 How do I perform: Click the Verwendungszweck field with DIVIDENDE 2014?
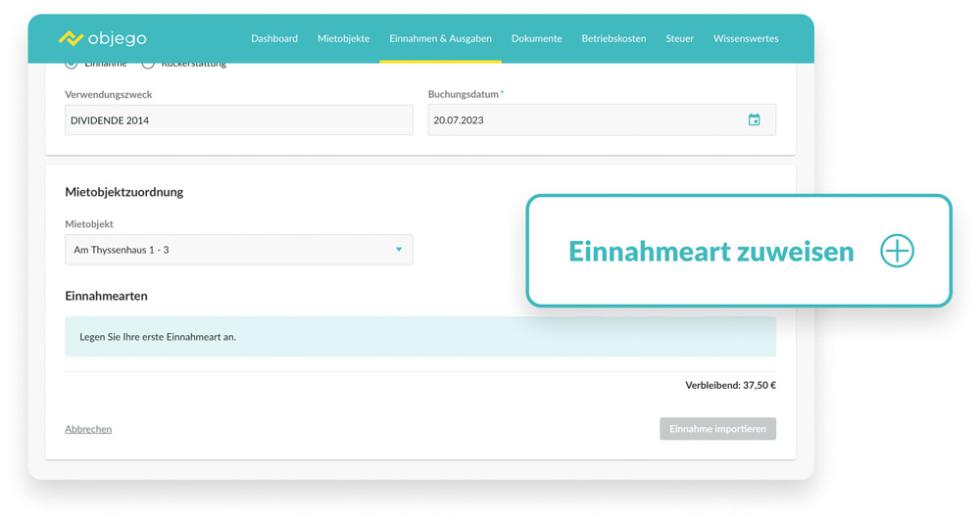(238, 120)
